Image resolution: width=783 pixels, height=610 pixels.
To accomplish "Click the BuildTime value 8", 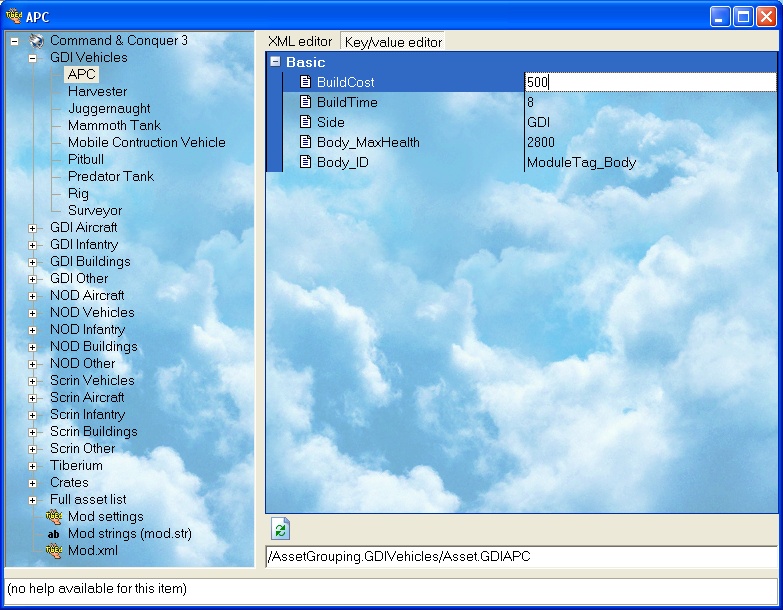I will [x=530, y=102].
